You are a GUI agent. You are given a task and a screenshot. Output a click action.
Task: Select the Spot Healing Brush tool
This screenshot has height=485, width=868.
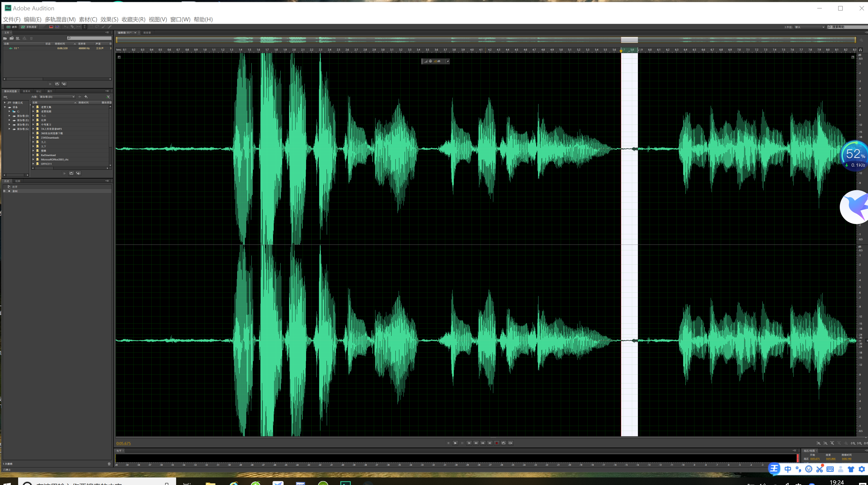click(x=110, y=27)
